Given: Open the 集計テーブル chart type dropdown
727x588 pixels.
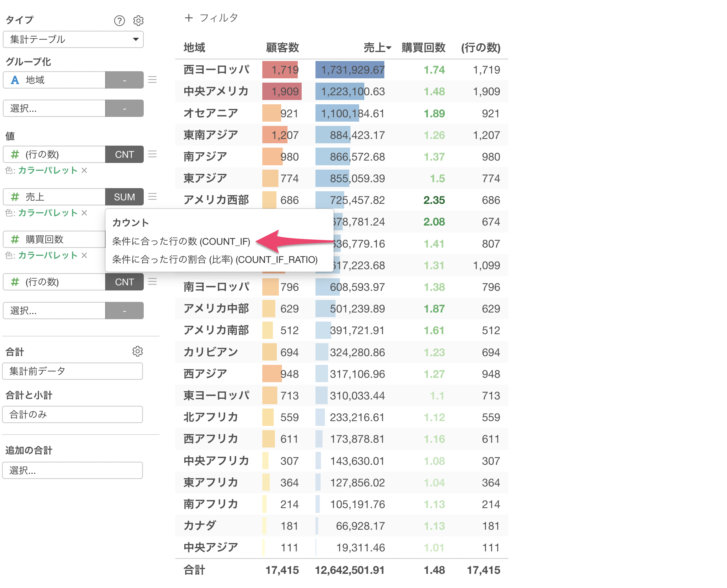Looking at the screenshot, I should click(x=73, y=39).
